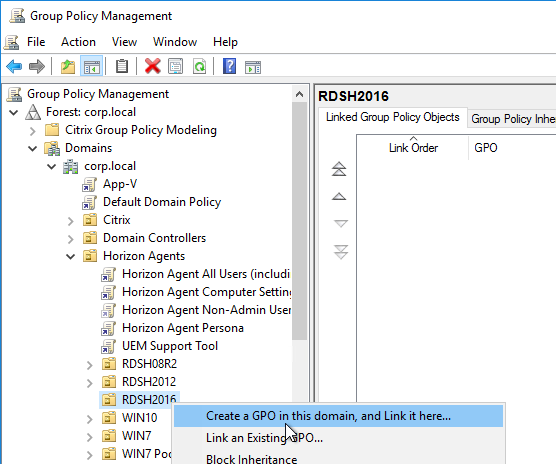Image resolution: width=556 pixels, height=464 pixels.
Task: Click the Citrix Group Policy Modeling folder icon
Action: tap(52, 130)
